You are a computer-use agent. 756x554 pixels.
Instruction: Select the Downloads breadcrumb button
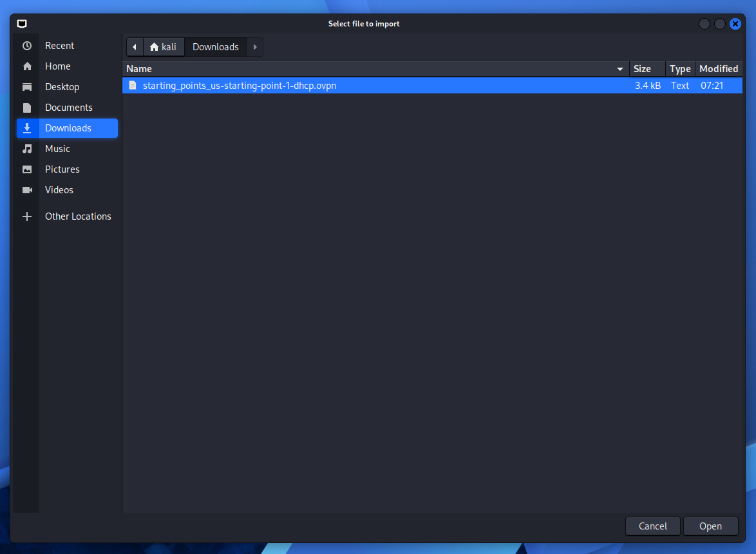(x=216, y=47)
